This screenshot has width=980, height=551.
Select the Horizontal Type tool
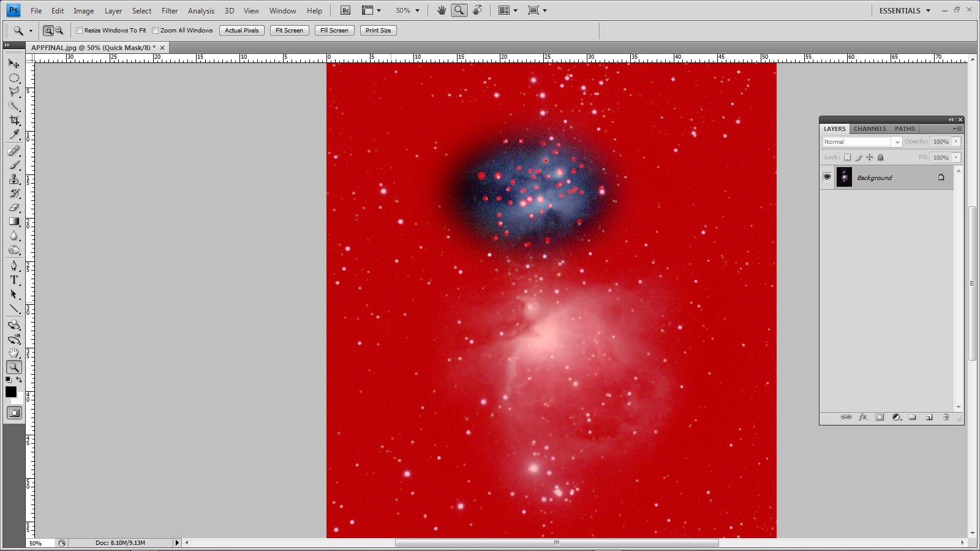coord(15,280)
